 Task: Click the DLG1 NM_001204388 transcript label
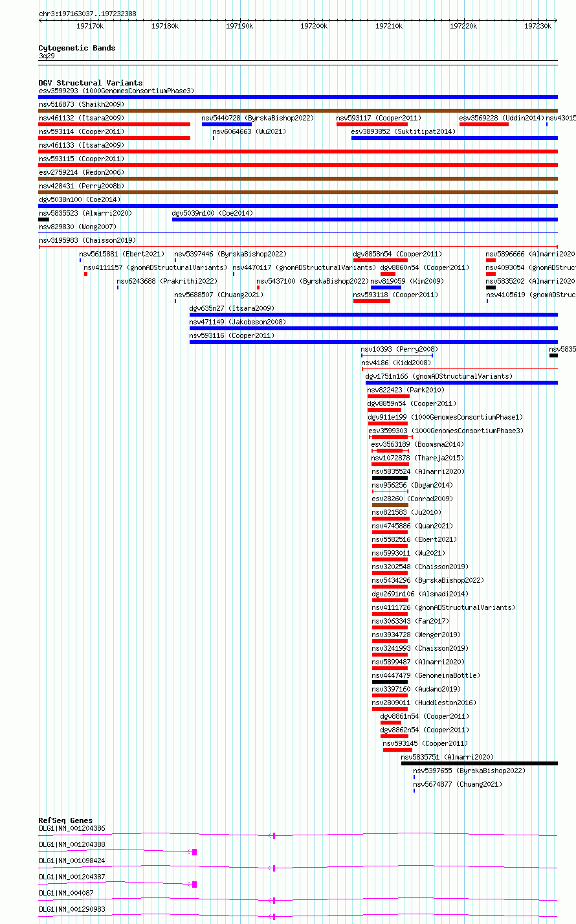tap(72, 844)
